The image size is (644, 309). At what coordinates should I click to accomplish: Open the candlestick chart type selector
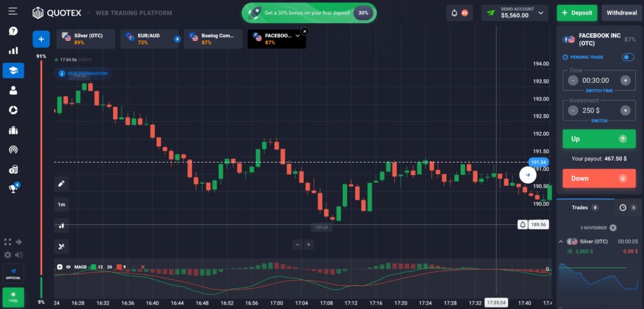point(62,225)
